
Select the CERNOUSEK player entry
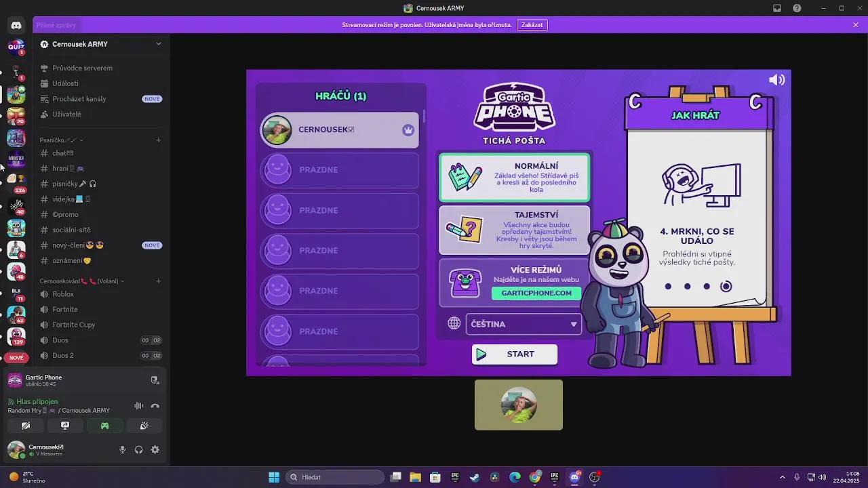point(340,130)
